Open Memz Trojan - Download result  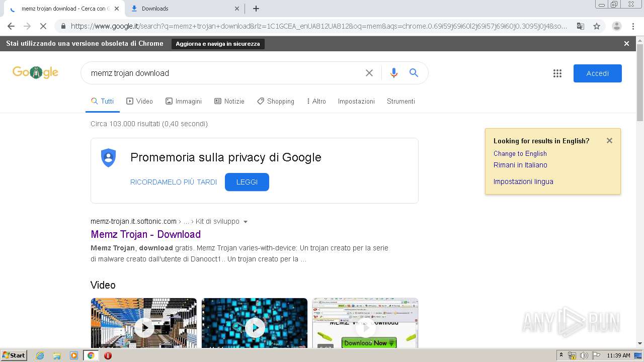click(x=145, y=234)
